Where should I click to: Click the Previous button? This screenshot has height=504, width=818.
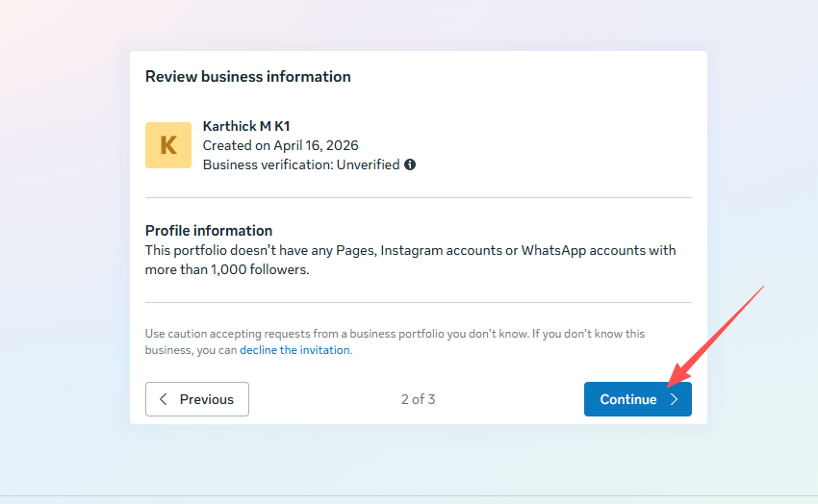(197, 399)
